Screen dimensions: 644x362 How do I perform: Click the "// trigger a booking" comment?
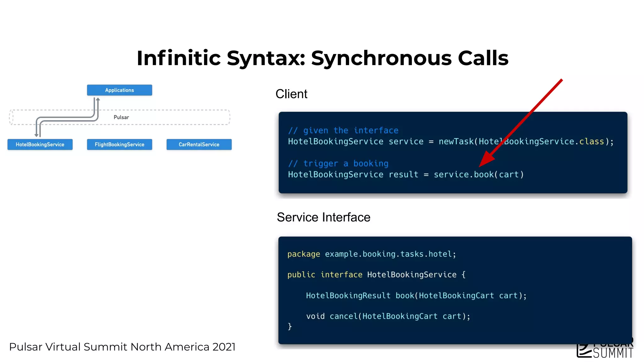(338, 163)
